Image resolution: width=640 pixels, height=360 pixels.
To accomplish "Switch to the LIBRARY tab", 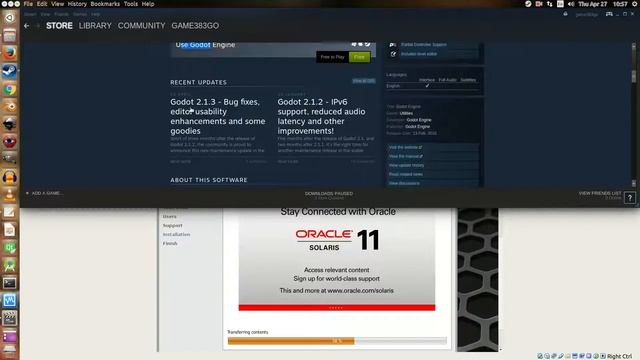I will [x=95, y=26].
